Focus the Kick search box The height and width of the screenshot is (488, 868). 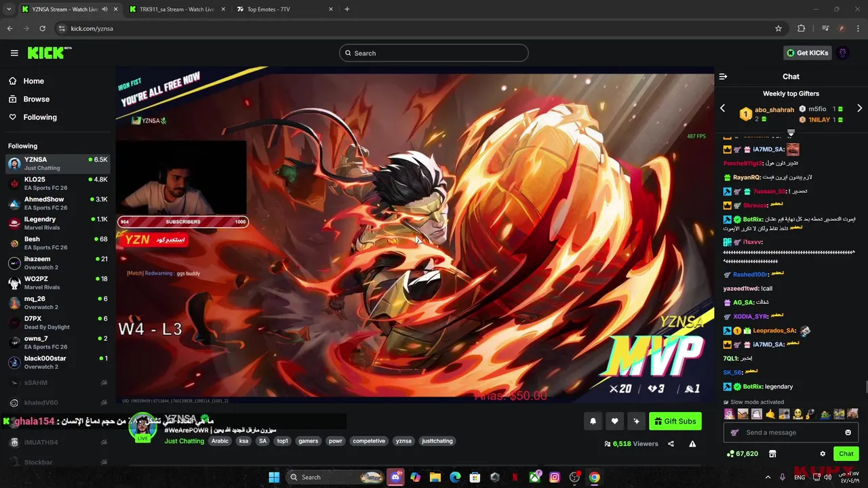pyautogui.click(x=434, y=53)
